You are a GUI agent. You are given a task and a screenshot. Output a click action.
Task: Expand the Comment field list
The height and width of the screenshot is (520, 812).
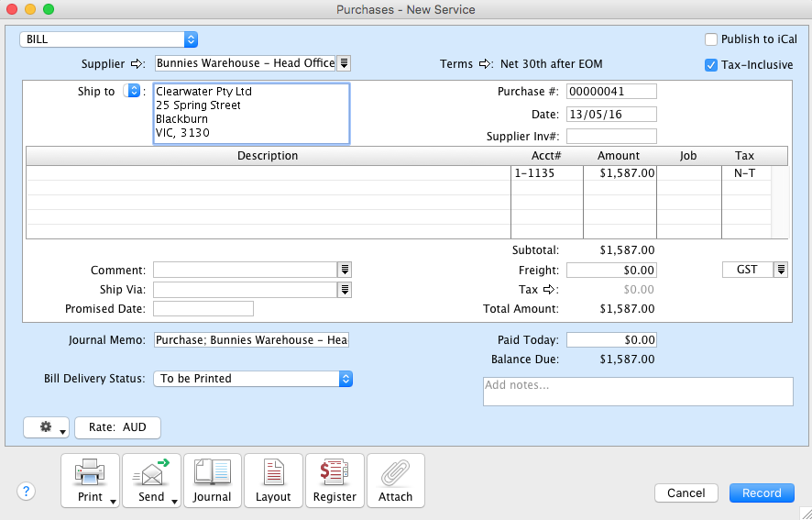(x=345, y=270)
